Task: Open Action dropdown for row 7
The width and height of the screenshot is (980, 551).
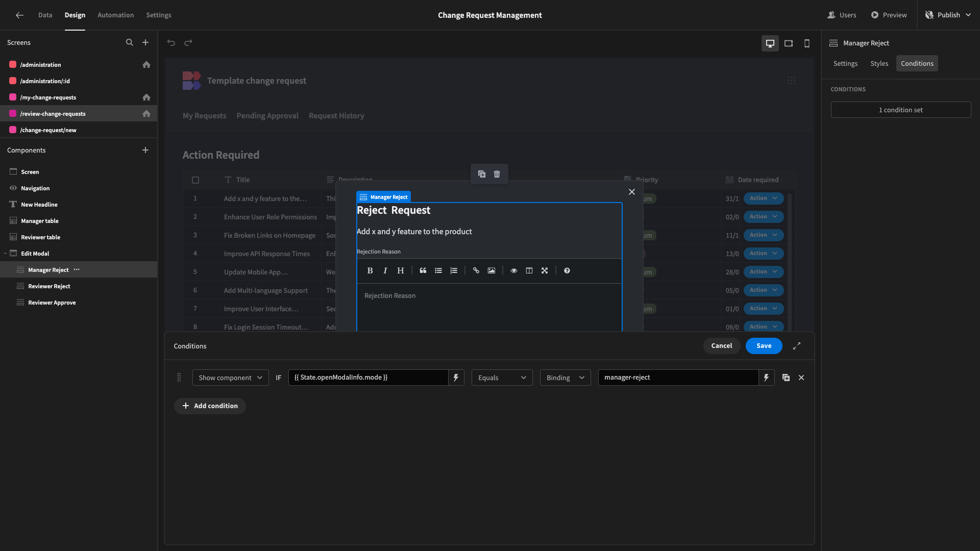Action: [x=764, y=309]
